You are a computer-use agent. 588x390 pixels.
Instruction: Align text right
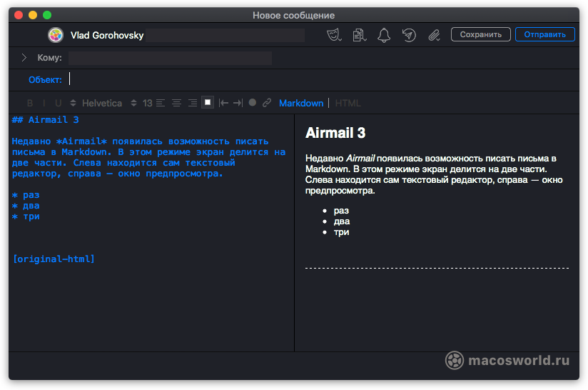coord(193,103)
